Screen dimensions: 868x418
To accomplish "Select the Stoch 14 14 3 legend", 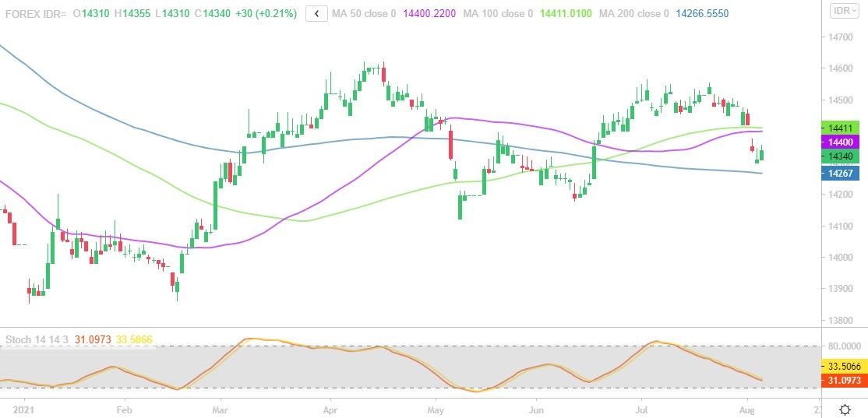I will 37,339.
